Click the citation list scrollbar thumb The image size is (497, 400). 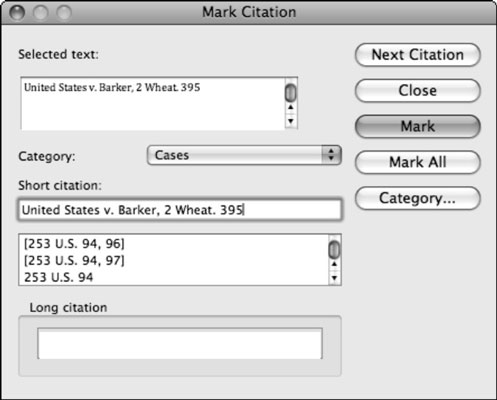click(x=334, y=249)
